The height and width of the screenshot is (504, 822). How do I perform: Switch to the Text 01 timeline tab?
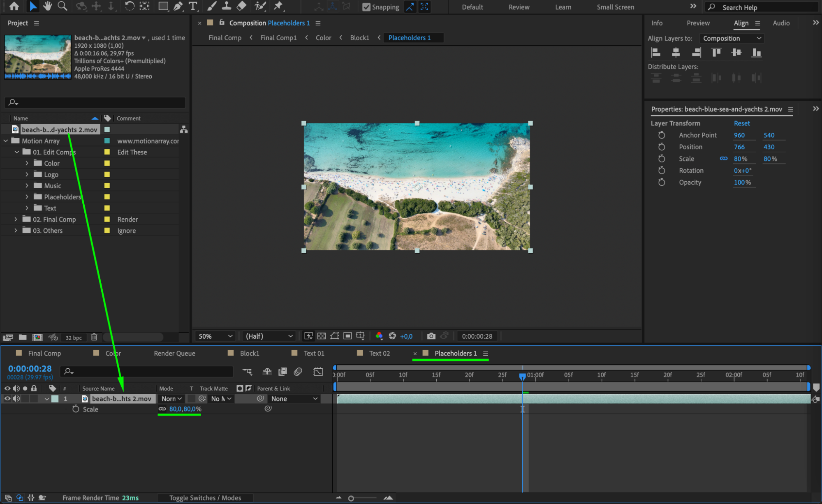pos(313,353)
